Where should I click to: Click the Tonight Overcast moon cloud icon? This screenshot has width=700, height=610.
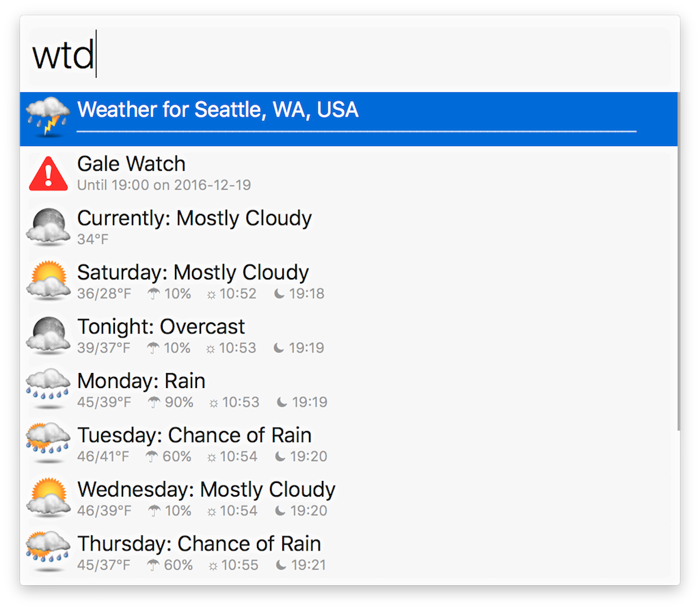pyautogui.click(x=48, y=335)
